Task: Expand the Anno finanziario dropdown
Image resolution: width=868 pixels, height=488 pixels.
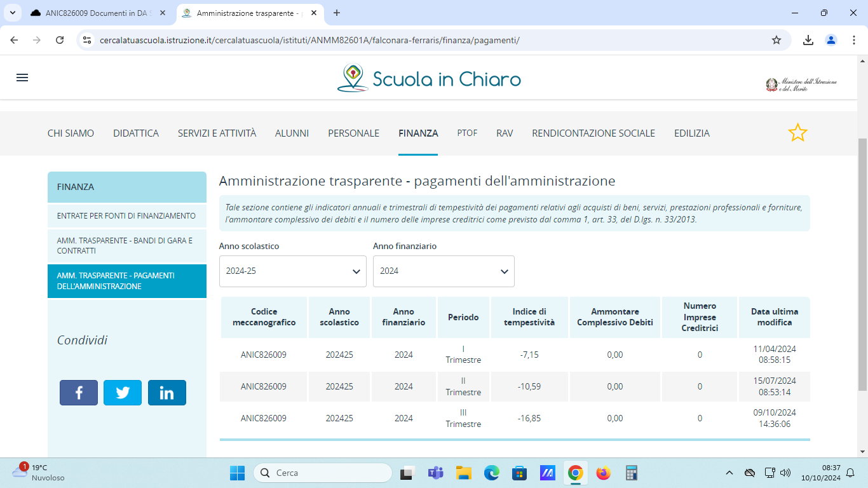Action: 443,271
